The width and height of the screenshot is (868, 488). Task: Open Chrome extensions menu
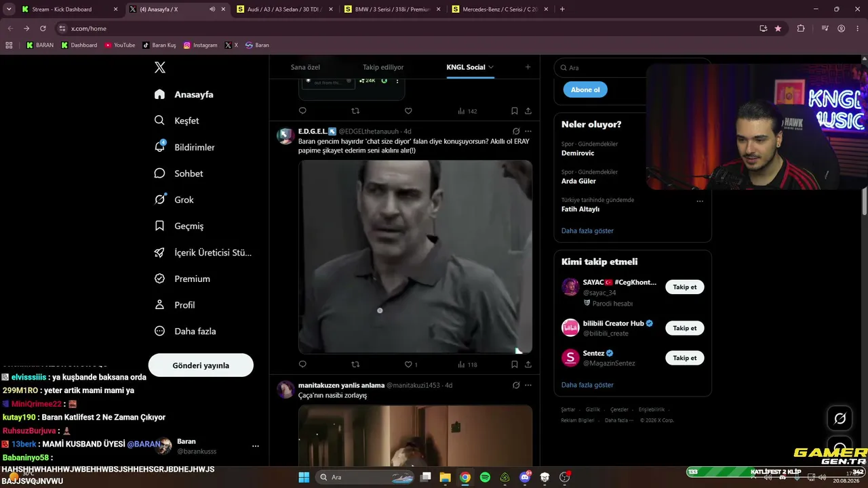point(801,28)
